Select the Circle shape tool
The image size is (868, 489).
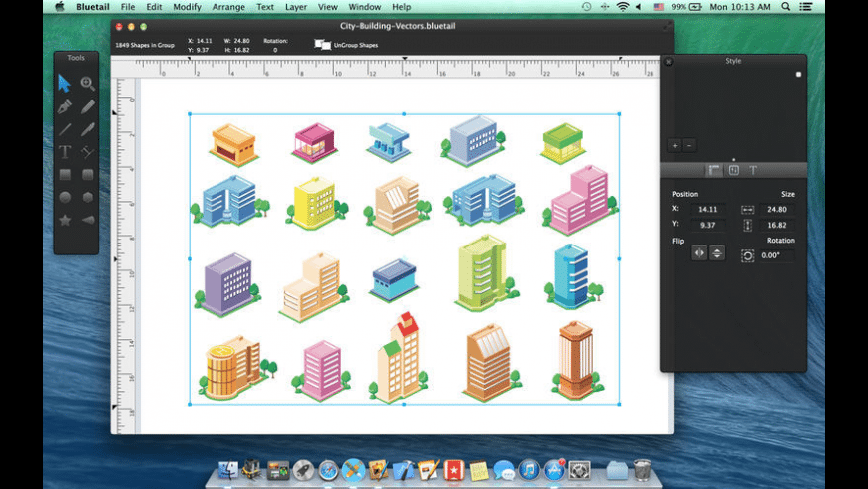tap(65, 197)
